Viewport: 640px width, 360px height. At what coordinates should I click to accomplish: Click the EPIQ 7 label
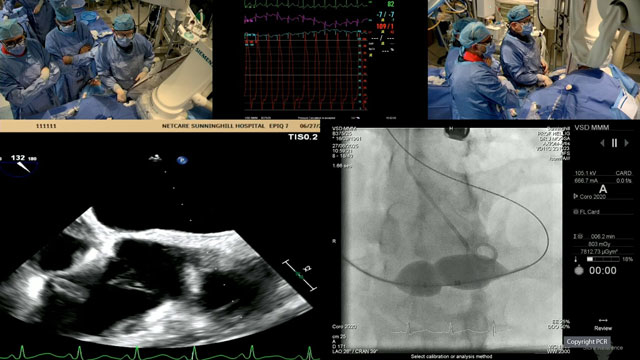(279, 126)
